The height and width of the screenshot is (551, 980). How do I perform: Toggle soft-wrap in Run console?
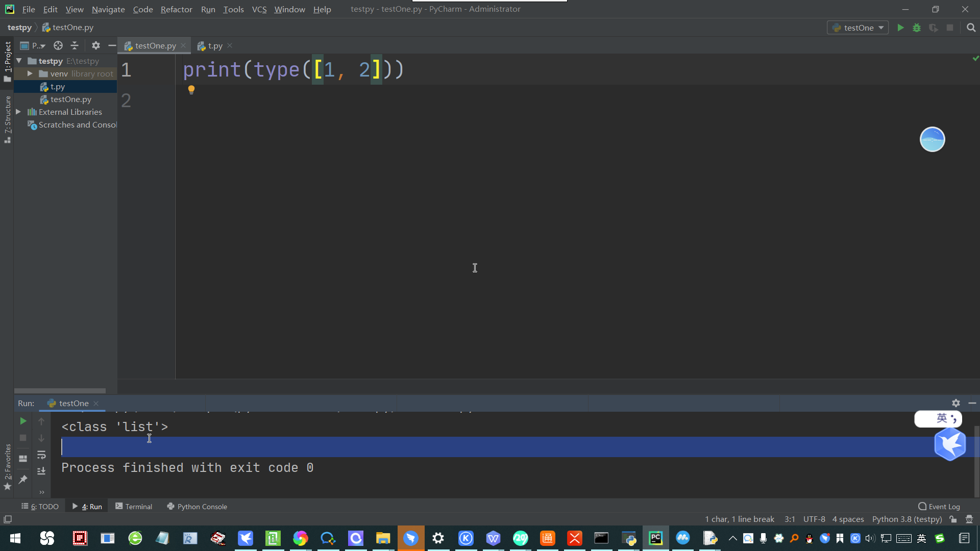pos(41,455)
